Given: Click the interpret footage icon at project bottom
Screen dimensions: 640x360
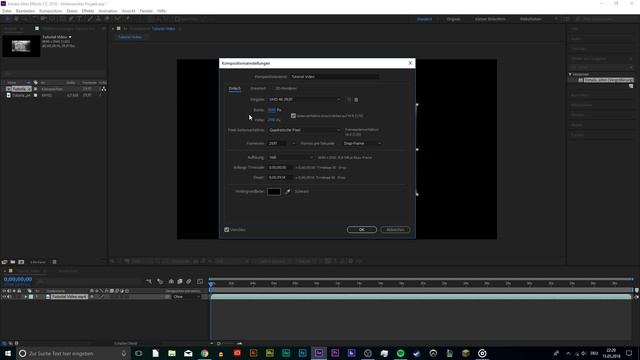Looking at the screenshot, I should click(x=4, y=262).
